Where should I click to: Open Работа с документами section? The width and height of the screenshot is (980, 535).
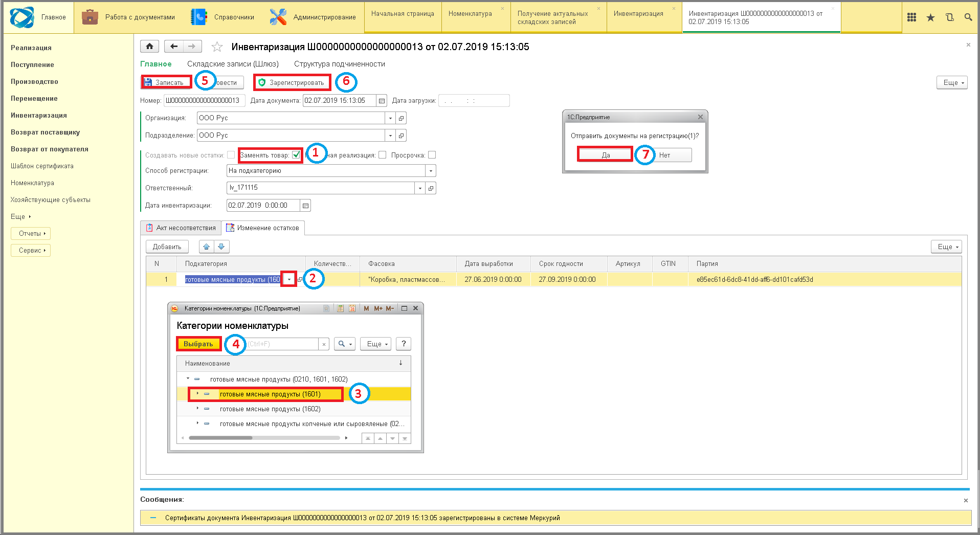128,17
